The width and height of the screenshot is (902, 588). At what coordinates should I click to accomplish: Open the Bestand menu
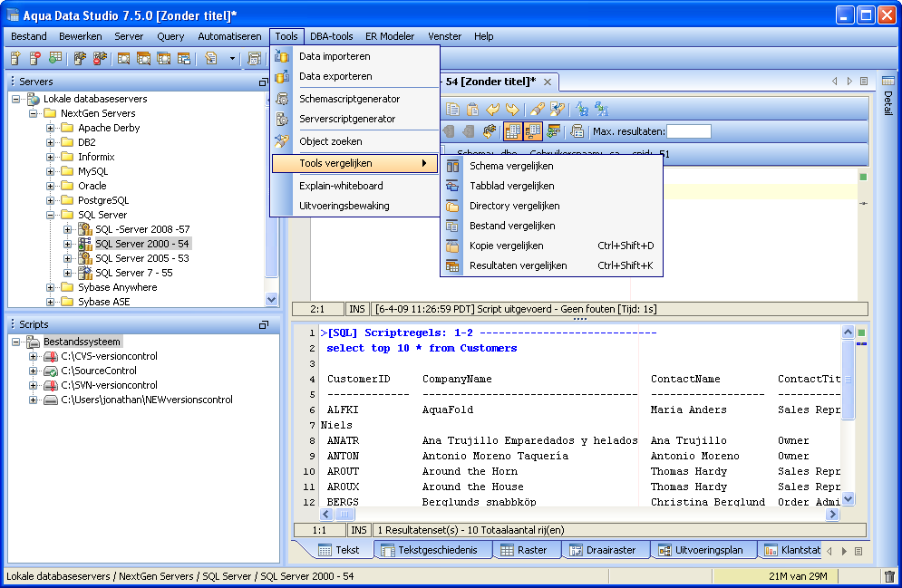click(x=29, y=36)
